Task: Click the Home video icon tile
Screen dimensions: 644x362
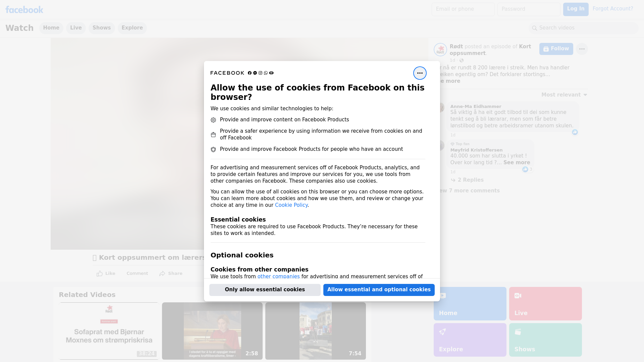Action: (470, 303)
